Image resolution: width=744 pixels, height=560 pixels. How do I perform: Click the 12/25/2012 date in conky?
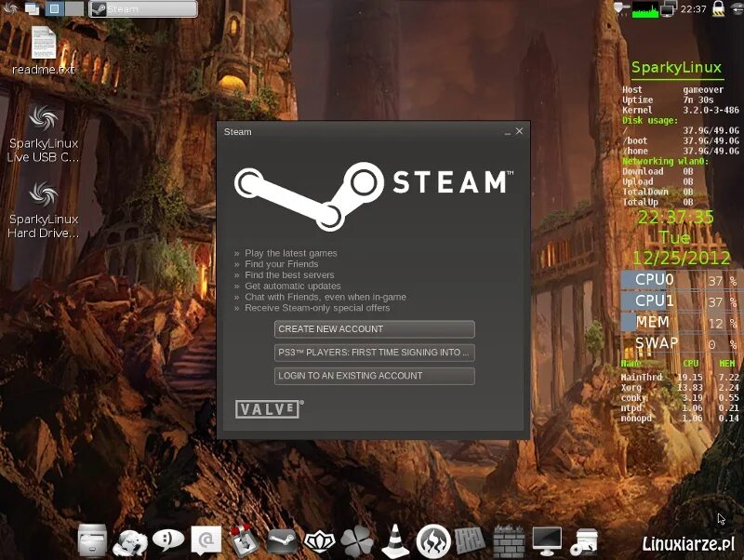click(681, 258)
